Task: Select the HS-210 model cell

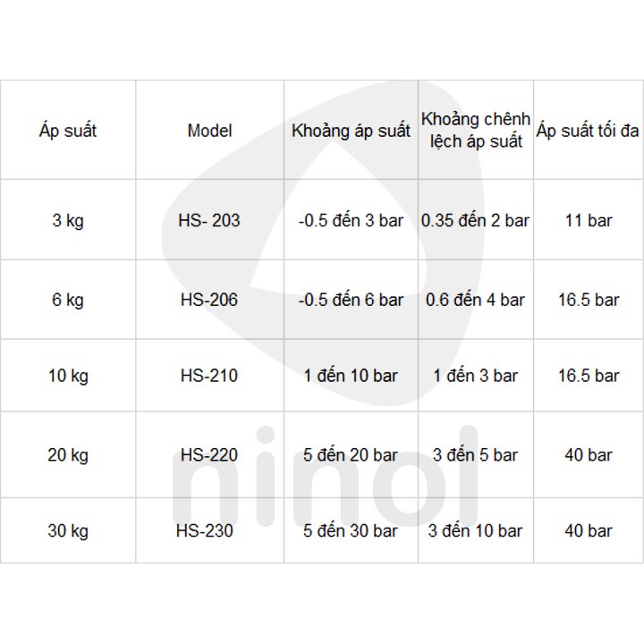Action: pyautogui.click(x=209, y=376)
